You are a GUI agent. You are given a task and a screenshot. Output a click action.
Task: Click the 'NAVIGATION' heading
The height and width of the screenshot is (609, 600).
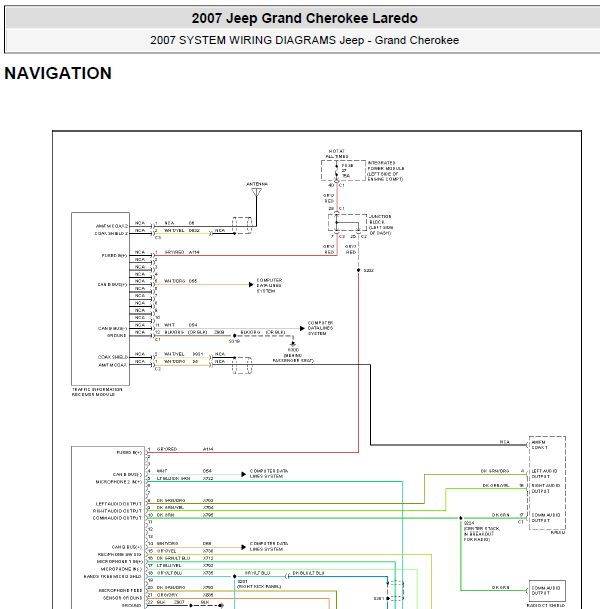point(58,73)
